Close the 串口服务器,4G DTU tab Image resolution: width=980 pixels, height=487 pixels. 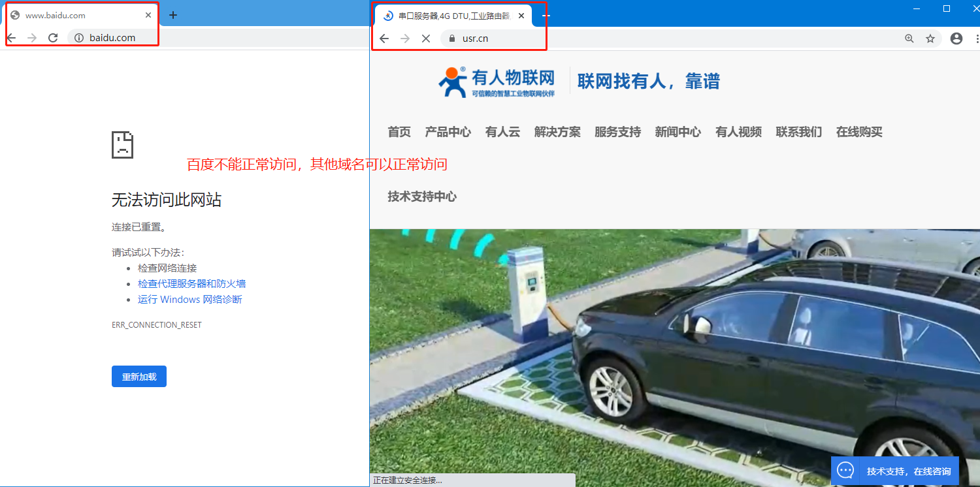point(521,16)
